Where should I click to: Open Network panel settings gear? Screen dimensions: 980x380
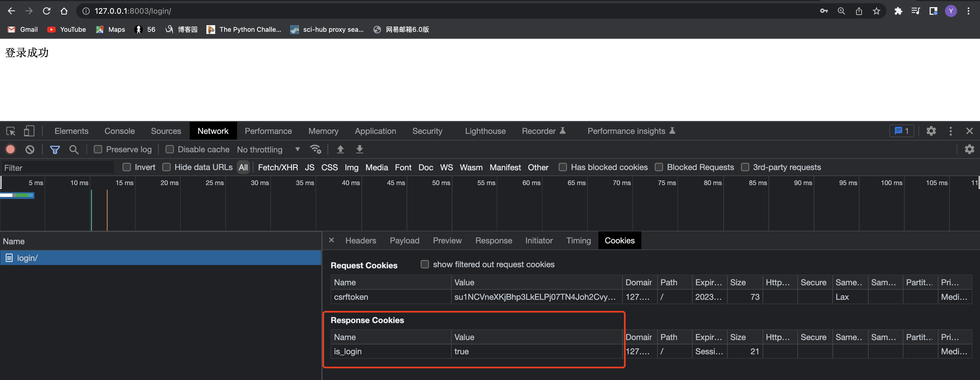click(969, 149)
